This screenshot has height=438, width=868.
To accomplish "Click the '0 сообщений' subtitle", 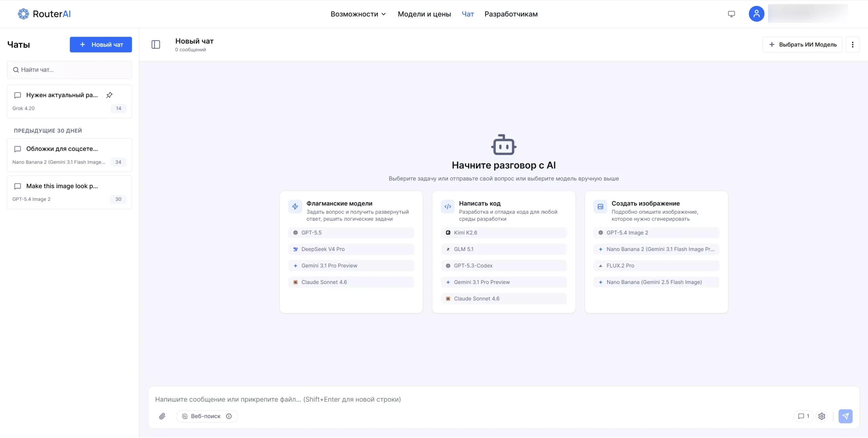I will pos(191,50).
